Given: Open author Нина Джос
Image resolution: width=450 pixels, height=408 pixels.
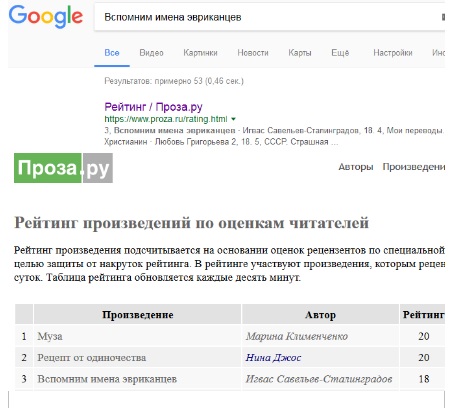Looking at the screenshot, I should click(273, 358).
